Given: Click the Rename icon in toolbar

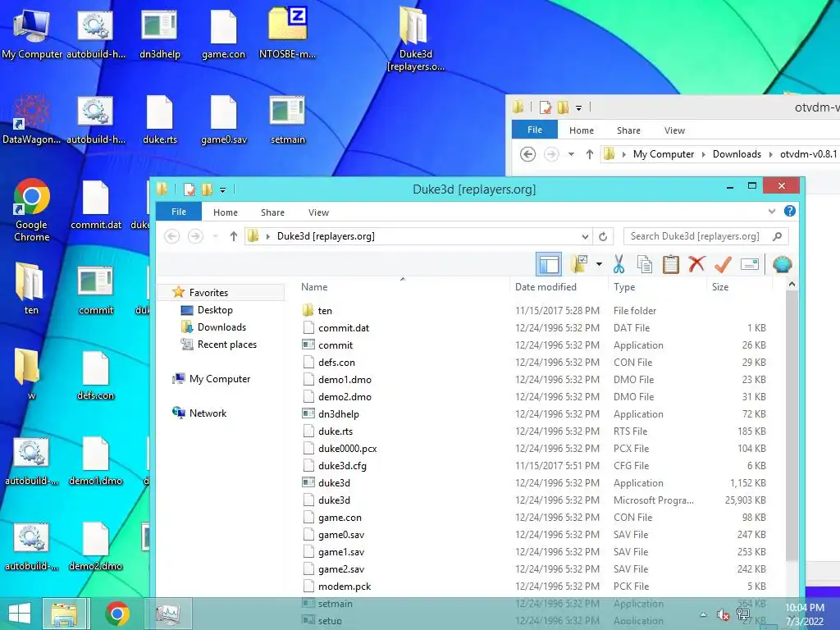Looking at the screenshot, I should point(750,264).
